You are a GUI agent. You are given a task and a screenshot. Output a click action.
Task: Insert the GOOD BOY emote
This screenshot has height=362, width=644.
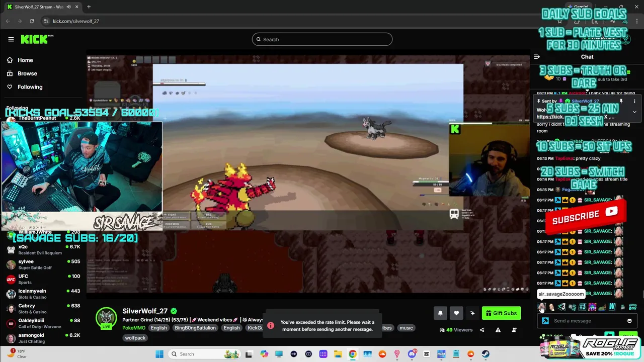coord(633,307)
